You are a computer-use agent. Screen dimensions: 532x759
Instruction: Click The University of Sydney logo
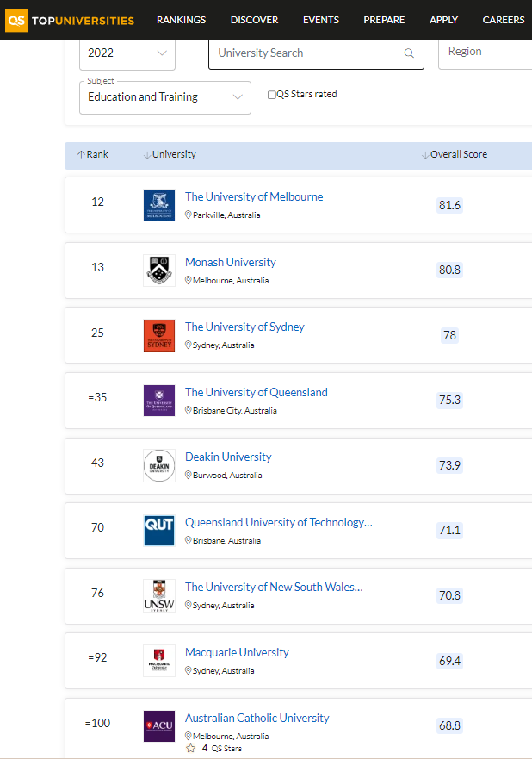coord(159,335)
